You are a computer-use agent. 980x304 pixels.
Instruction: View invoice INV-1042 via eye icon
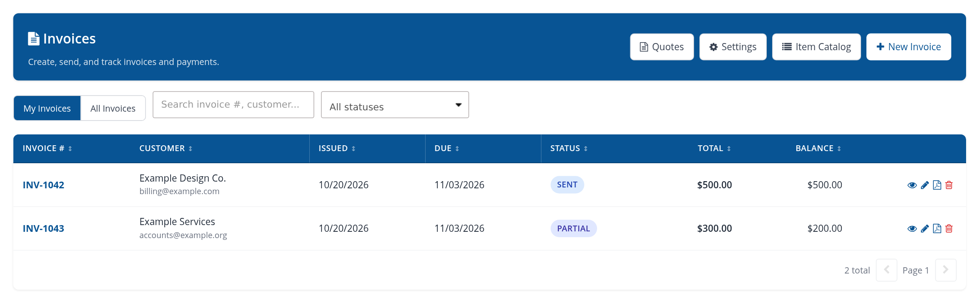point(912,185)
